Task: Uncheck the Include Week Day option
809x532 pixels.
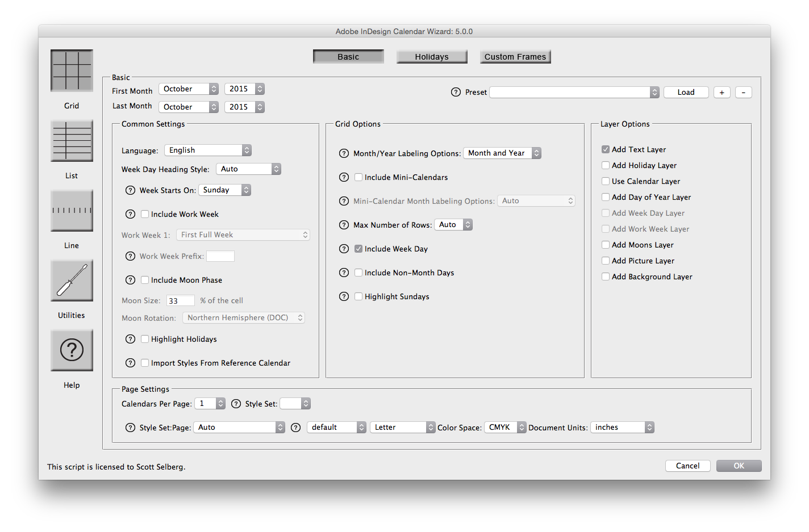Action: tap(358, 249)
